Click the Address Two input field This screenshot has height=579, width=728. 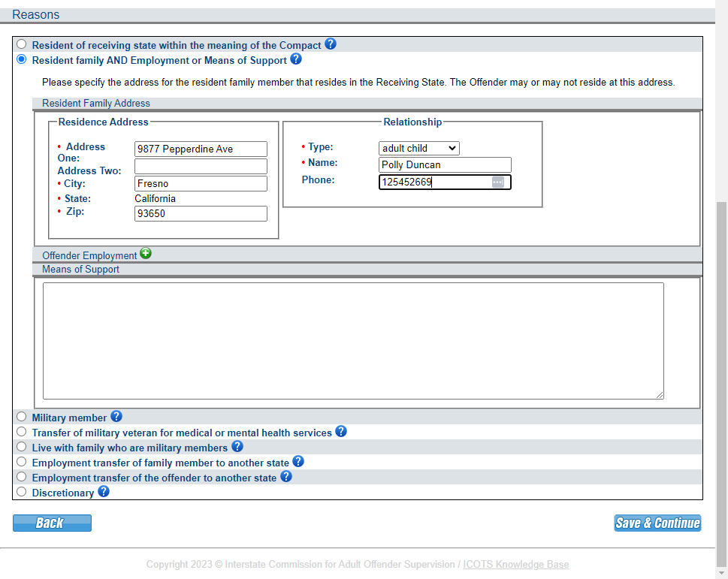click(201, 166)
